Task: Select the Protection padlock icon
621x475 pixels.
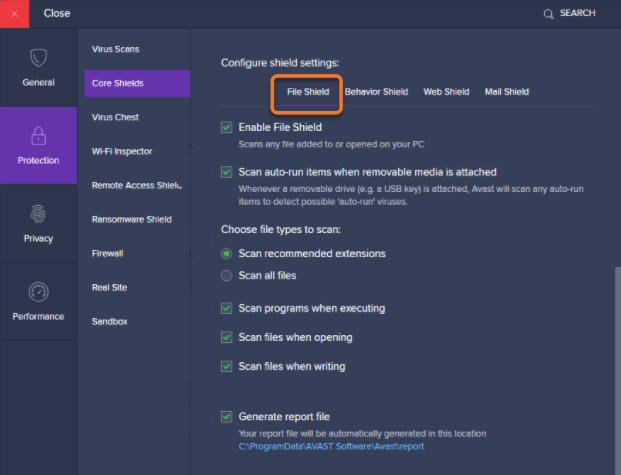Action: [x=38, y=136]
